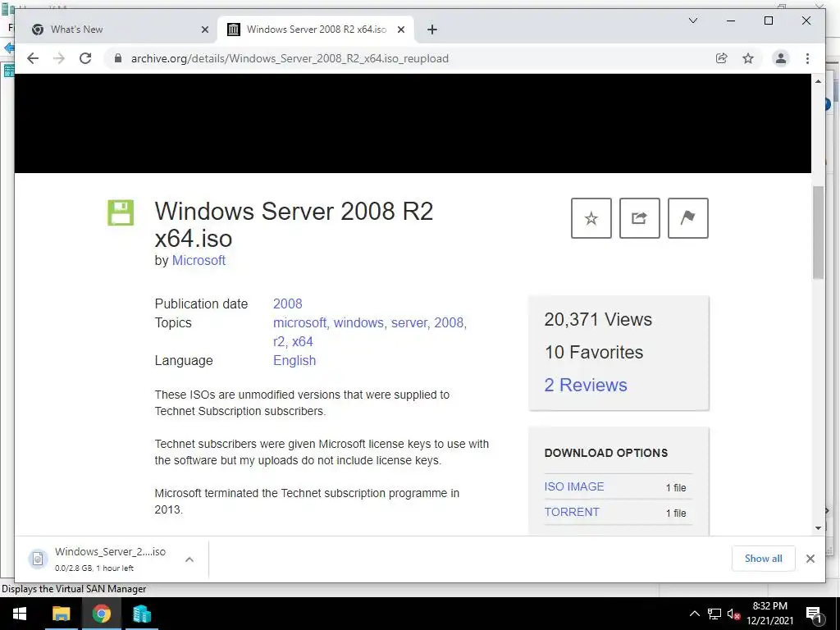Open the microsoft topic link

coord(299,323)
